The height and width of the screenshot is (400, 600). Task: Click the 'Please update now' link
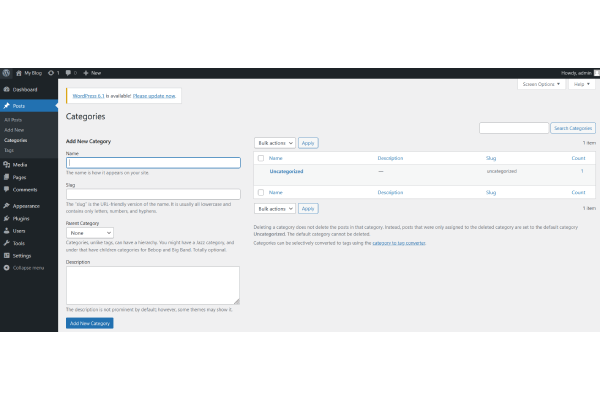tap(156, 96)
